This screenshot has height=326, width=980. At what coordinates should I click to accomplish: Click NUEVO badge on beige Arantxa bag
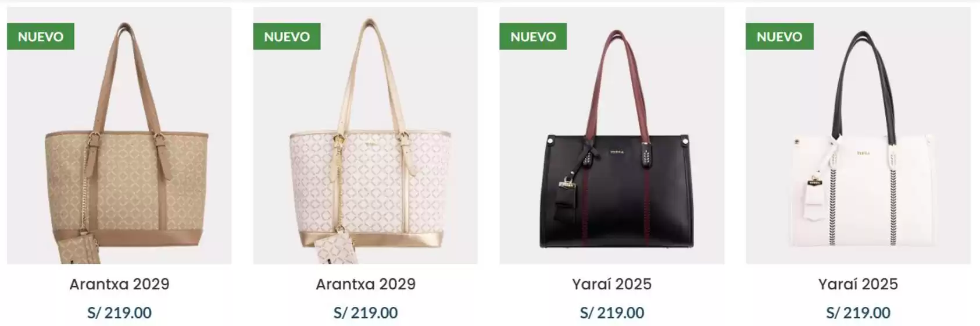click(x=41, y=36)
